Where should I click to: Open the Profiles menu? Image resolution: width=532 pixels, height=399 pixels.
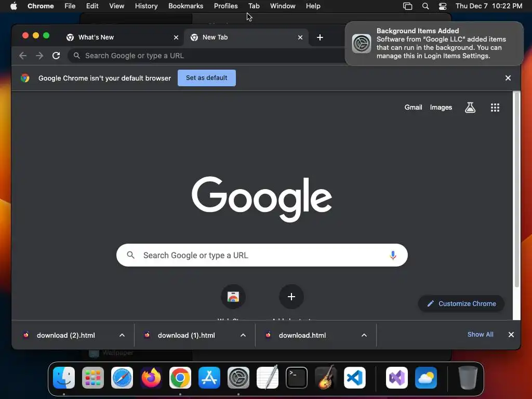225,6
